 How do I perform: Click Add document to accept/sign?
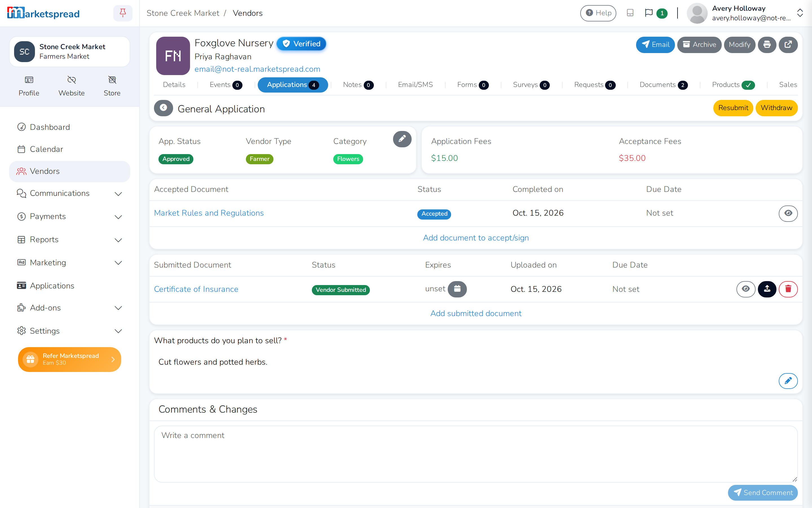click(x=476, y=238)
